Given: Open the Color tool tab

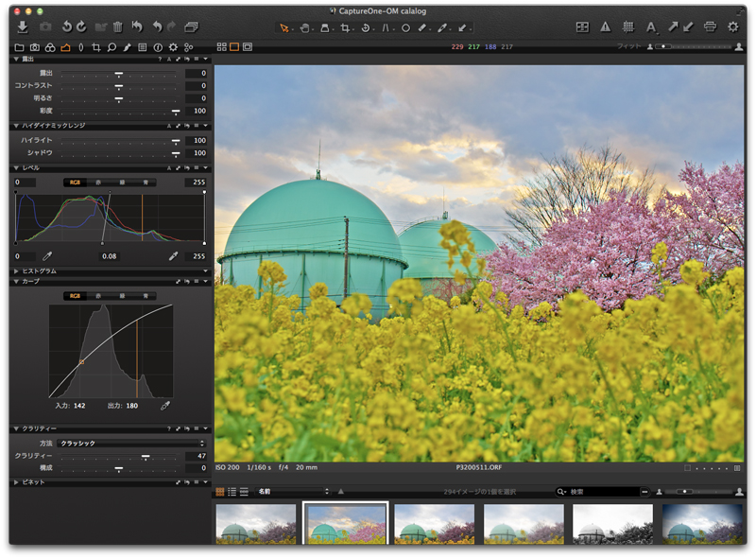Looking at the screenshot, I should coord(50,46).
